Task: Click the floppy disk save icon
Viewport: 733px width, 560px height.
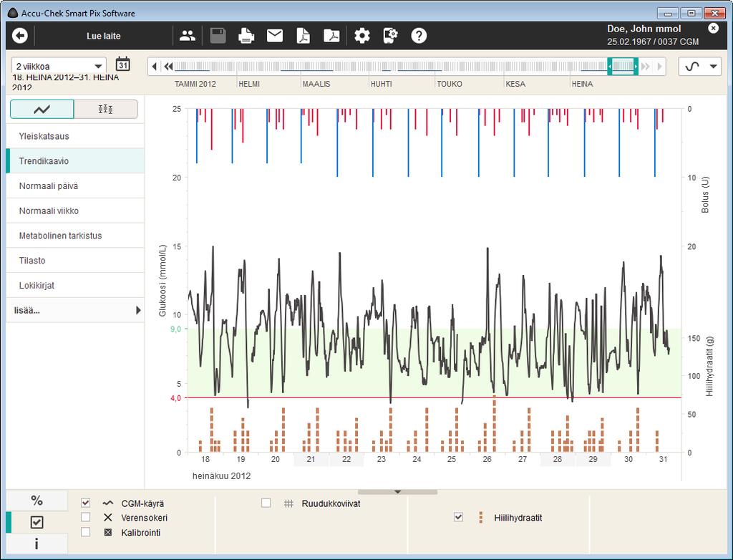Action: pos(218,36)
